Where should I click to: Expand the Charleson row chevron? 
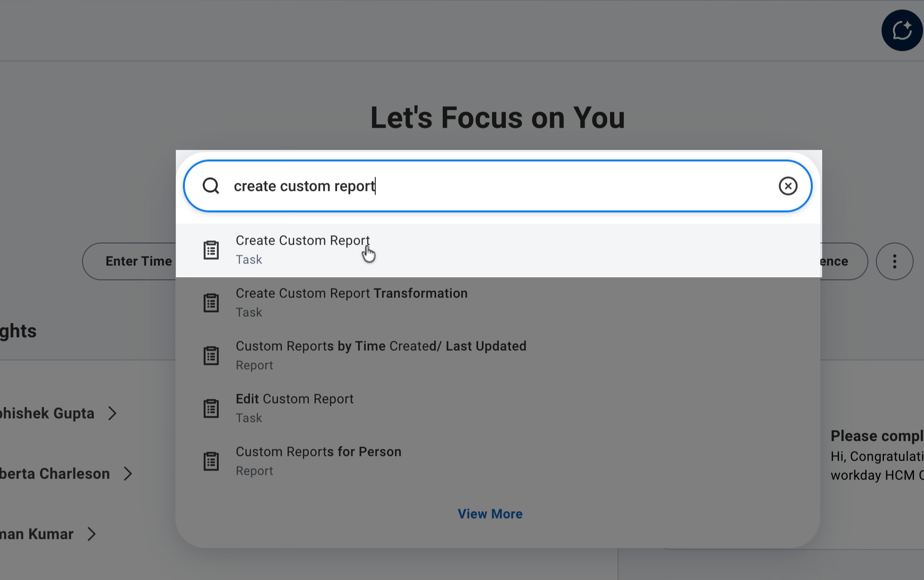128,473
